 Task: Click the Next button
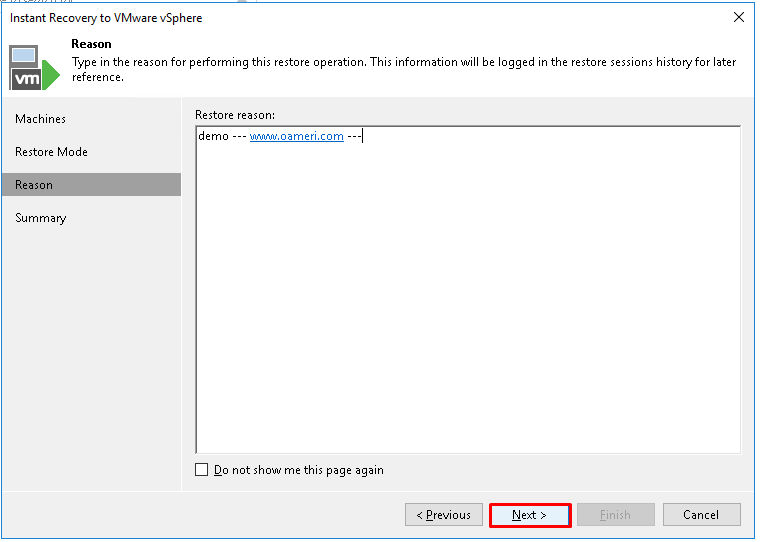pos(530,515)
